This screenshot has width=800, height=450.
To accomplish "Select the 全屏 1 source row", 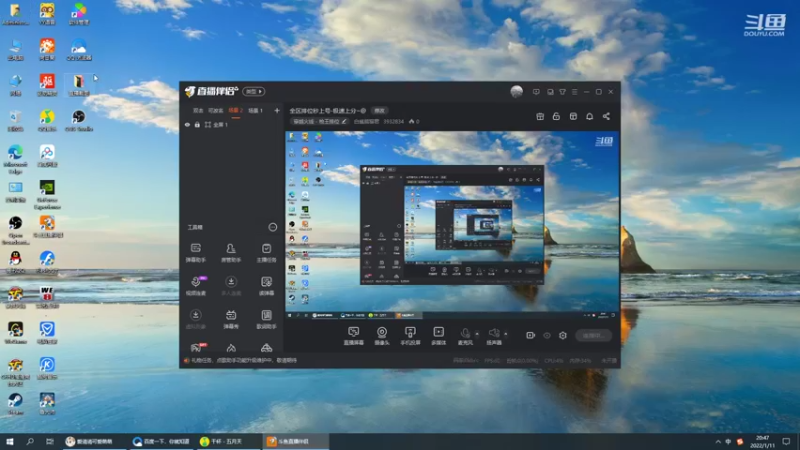I will click(232, 124).
